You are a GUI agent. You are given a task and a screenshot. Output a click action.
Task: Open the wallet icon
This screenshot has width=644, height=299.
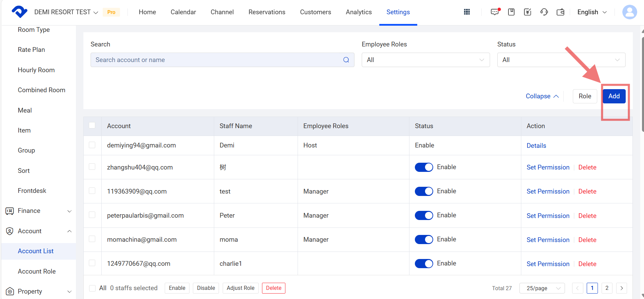pyautogui.click(x=560, y=12)
